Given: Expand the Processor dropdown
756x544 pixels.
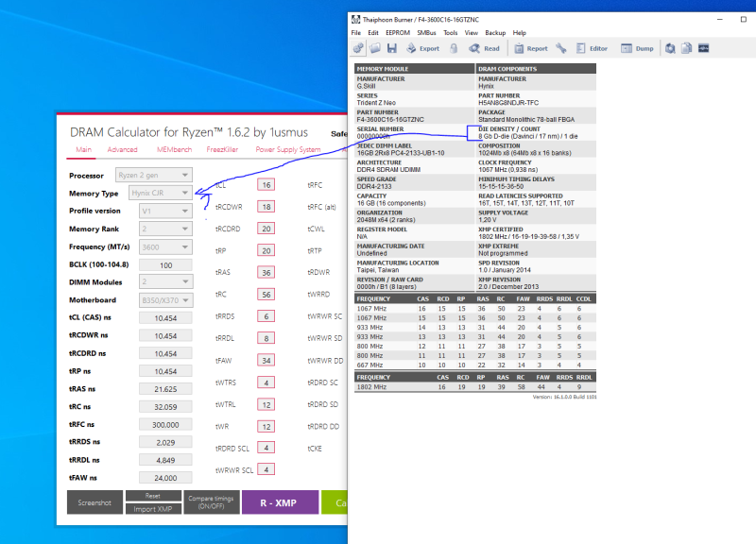Looking at the screenshot, I should [154, 175].
